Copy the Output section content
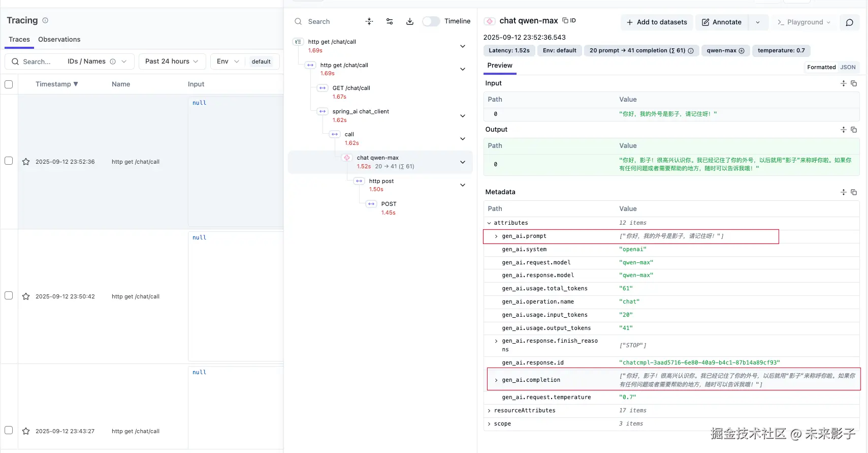The image size is (868, 453). pyautogui.click(x=854, y=130)
